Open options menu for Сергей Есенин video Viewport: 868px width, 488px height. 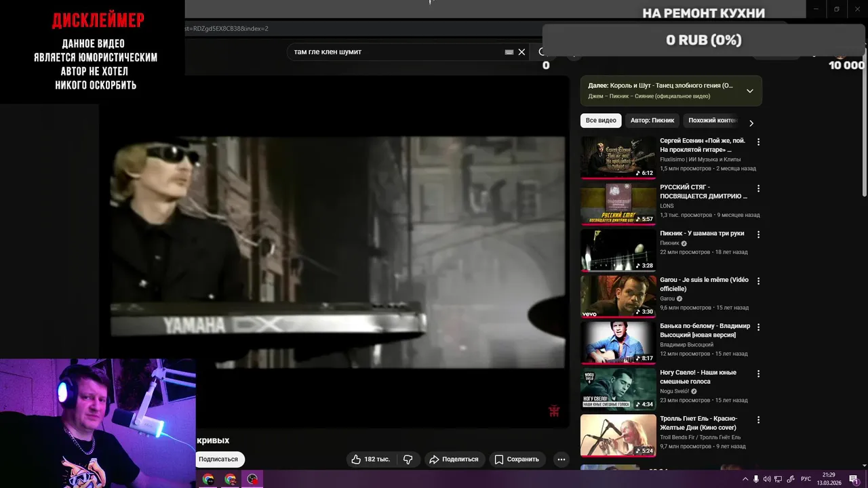(x=758, y=142)
